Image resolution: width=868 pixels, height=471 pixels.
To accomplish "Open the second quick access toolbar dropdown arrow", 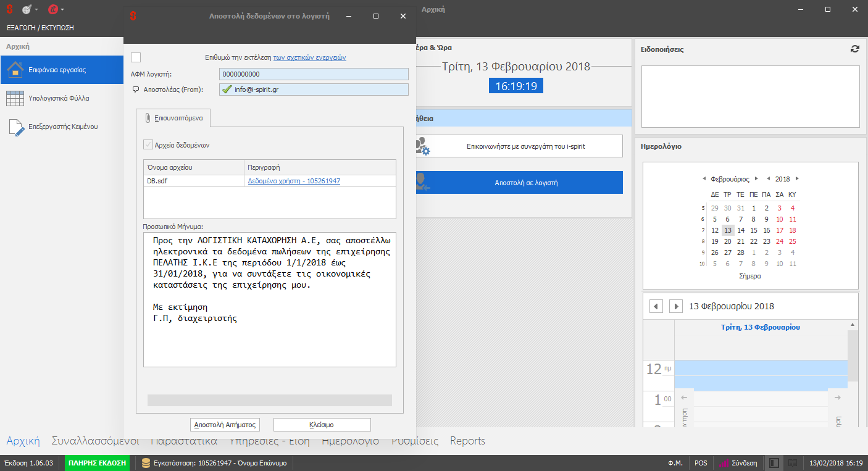I will tap(63, 10).
